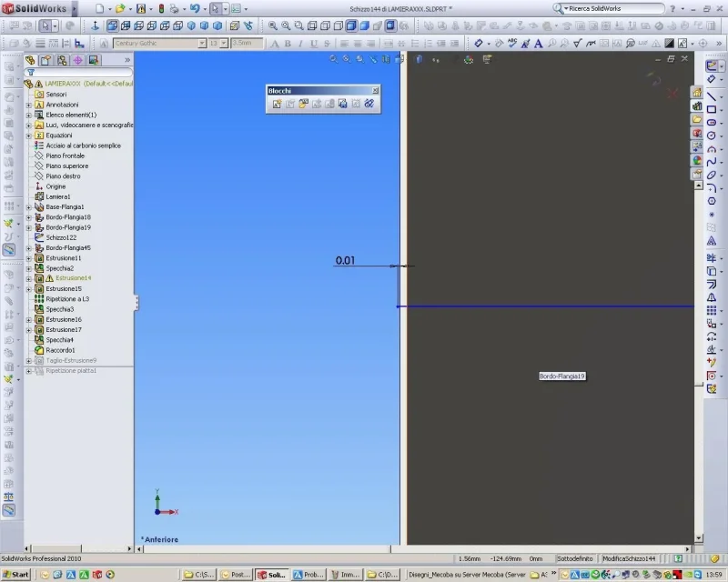This screenshot has width=728, height=582.
Task: Toggle the Wireframe display style button
Action: tap(312, 25)
